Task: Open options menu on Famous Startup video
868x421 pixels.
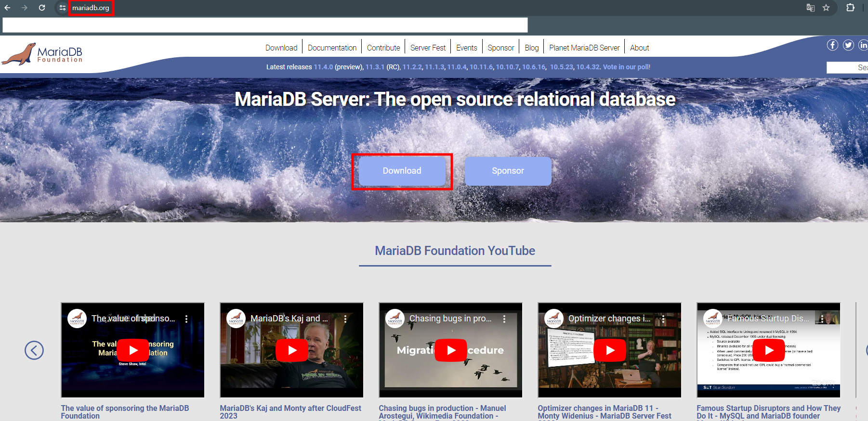Action: point(822,319)
